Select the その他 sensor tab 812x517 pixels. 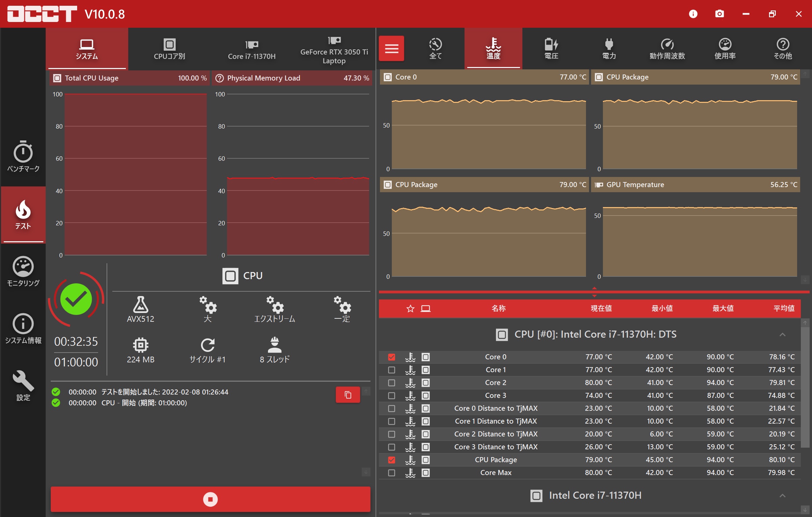(783, 49)
